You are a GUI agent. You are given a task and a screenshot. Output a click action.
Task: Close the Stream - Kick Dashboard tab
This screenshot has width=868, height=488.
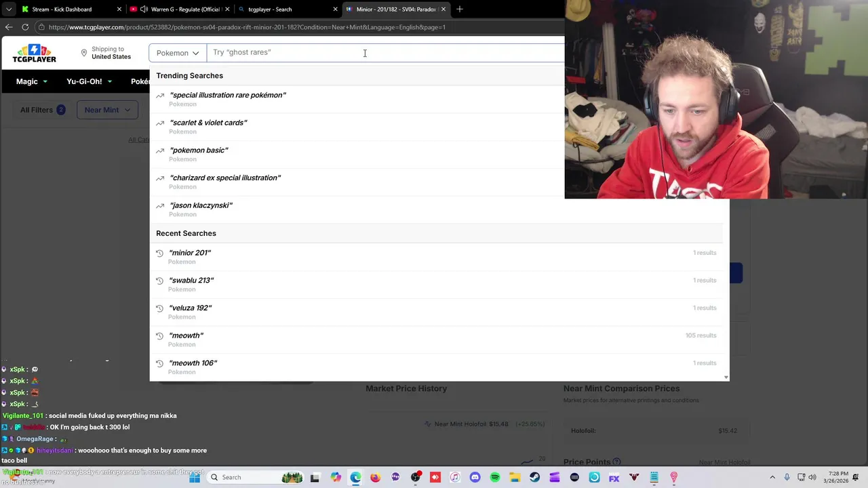tap(119, 9)
